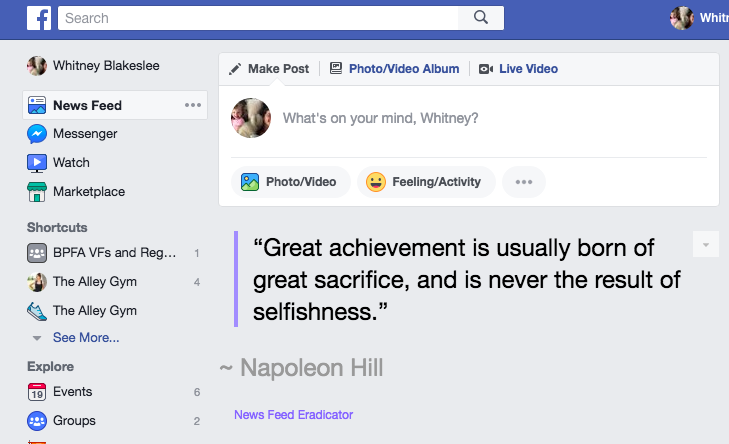This screenshot has width=729, height=444.
Task: Open Messenger from sidebar
Action: (x=85, y=134)
